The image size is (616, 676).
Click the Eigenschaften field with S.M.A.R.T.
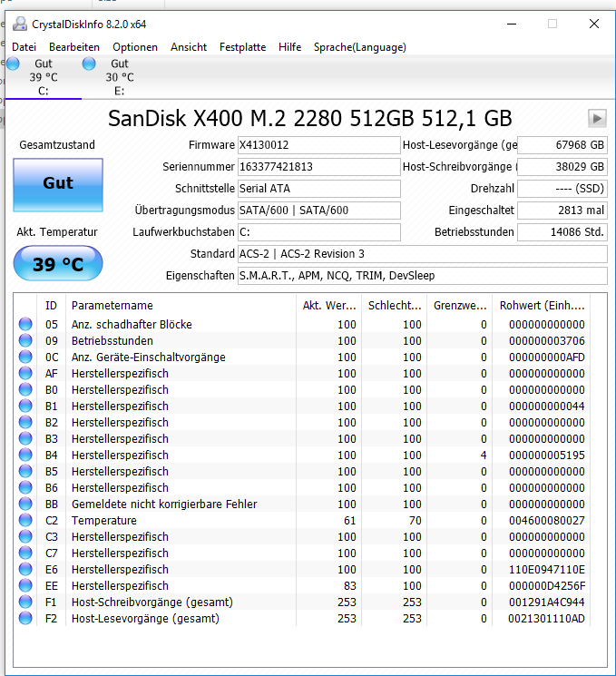[x=423, y=276]
